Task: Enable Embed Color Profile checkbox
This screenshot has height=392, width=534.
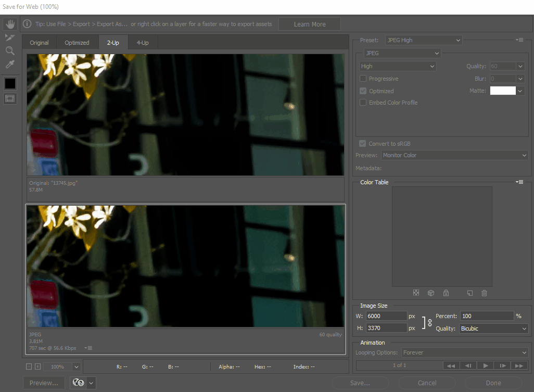Action: click(363, 103)
